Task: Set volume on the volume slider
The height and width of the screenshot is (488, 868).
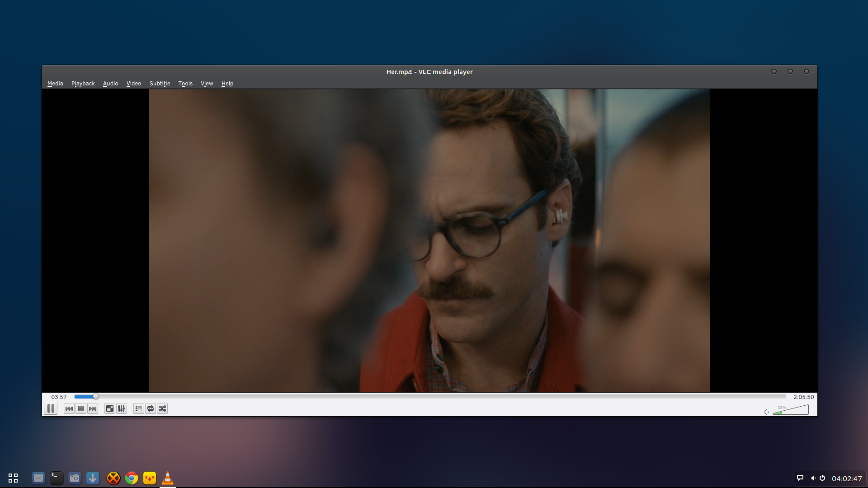Action: 791,410
